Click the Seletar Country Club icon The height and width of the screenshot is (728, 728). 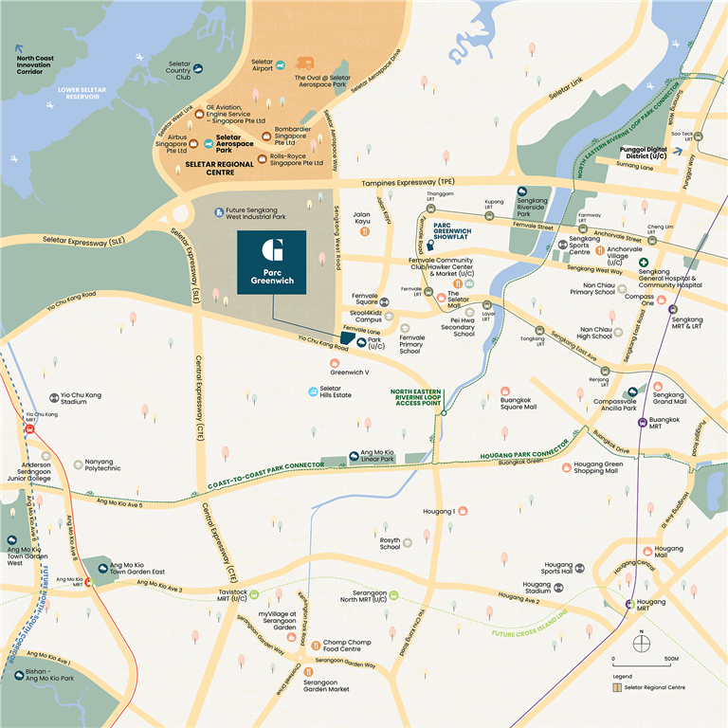[198, 68]
